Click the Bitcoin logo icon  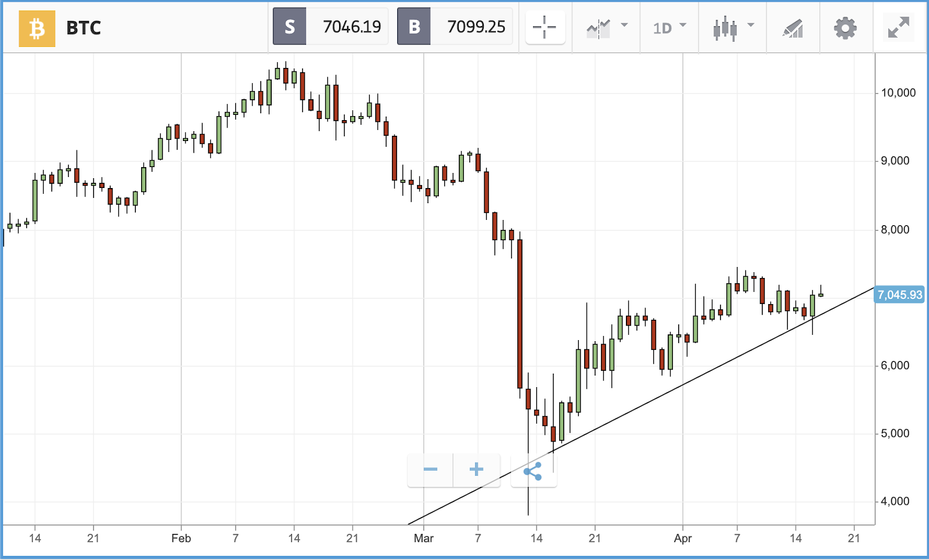(x=37, y=28)
